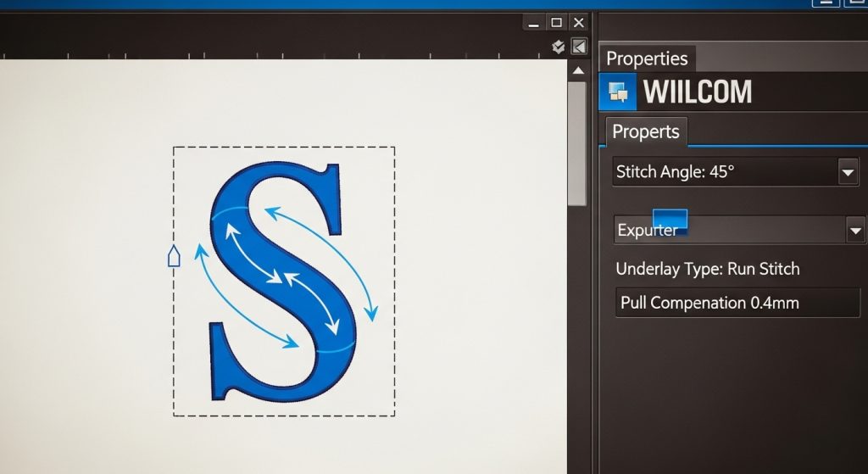
Task: Click the Wilcom logo icon
Action: pos(618,92)
